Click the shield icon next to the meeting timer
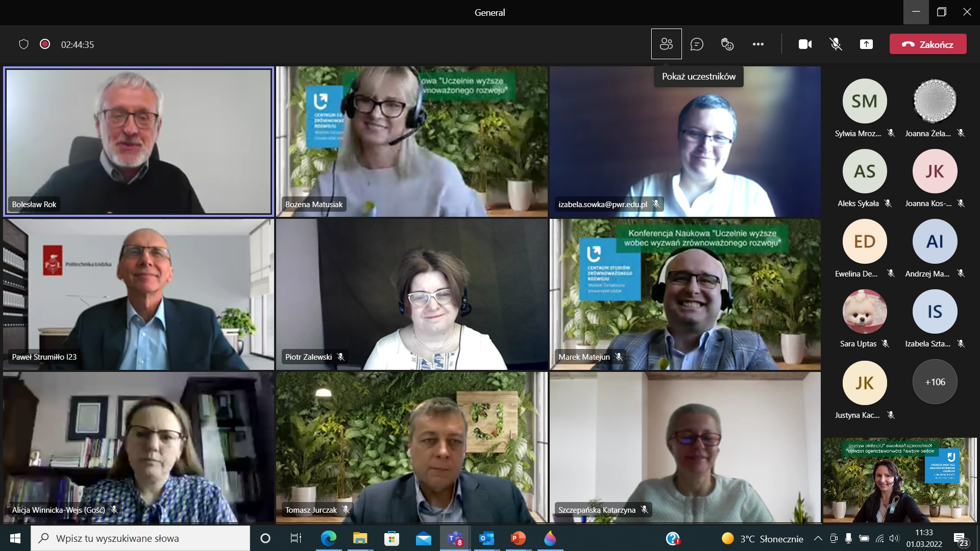Image resolution: width=980 pixels, height=551 pixels. [23, 44]
